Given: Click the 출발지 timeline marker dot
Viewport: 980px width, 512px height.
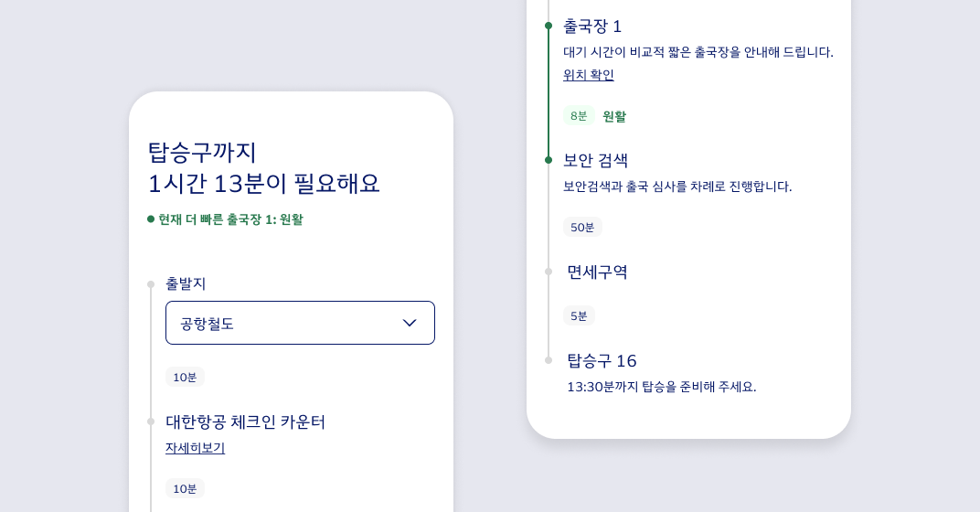Looking at the screenshot, I should 151,284.
